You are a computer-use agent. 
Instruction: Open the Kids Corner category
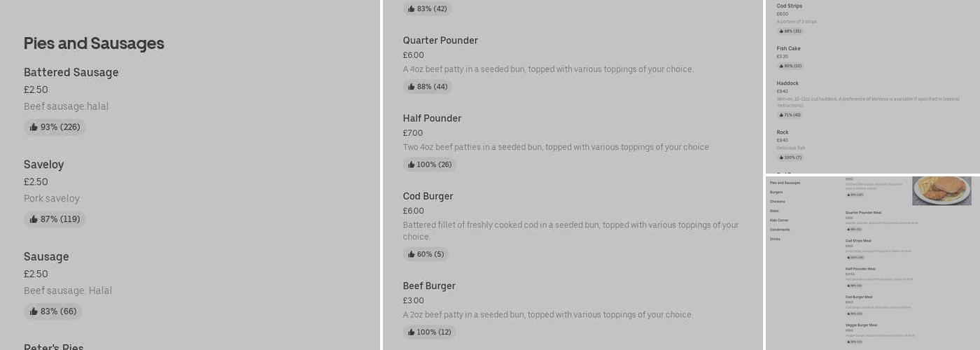pos(779,220)
